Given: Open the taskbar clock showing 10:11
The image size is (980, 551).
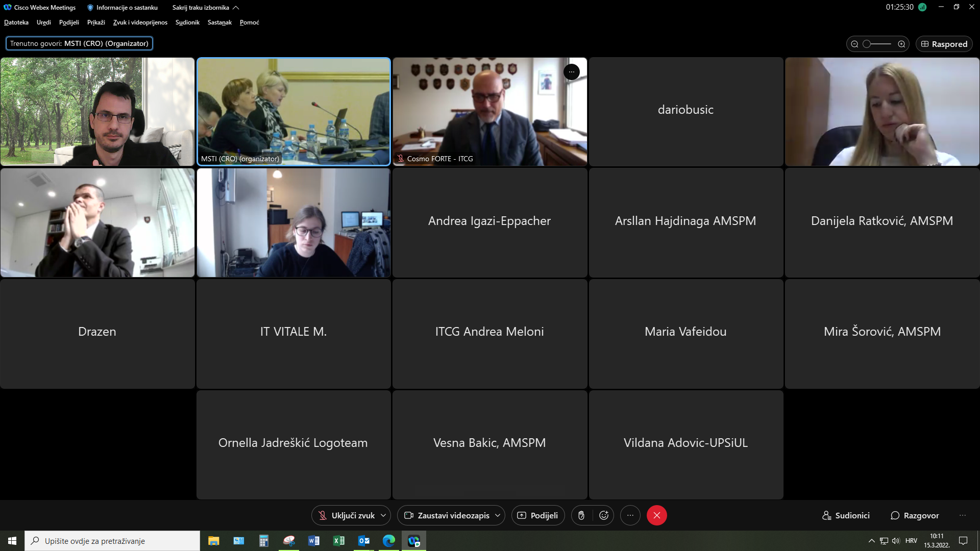Looking at the screenshot, I should tap(937, 541).
